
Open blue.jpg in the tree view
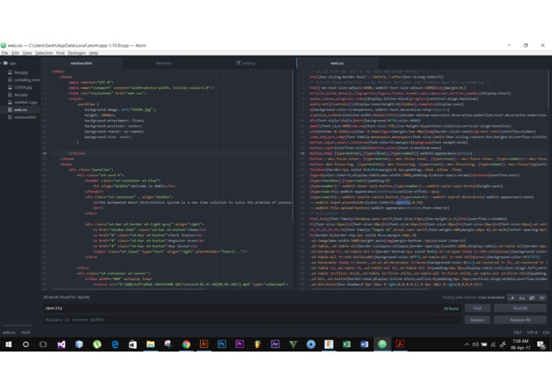coord(21,72)
